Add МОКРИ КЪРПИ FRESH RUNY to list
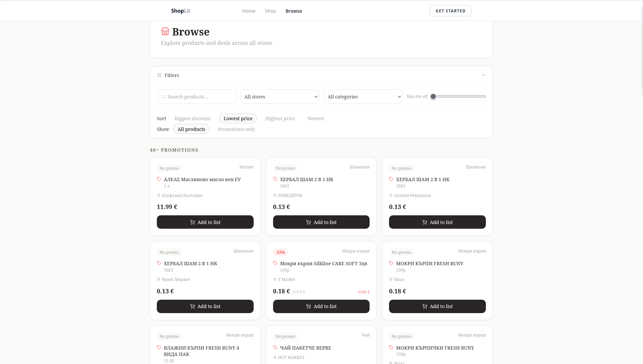This screenshot has width=643, height=364. point(437,306)
